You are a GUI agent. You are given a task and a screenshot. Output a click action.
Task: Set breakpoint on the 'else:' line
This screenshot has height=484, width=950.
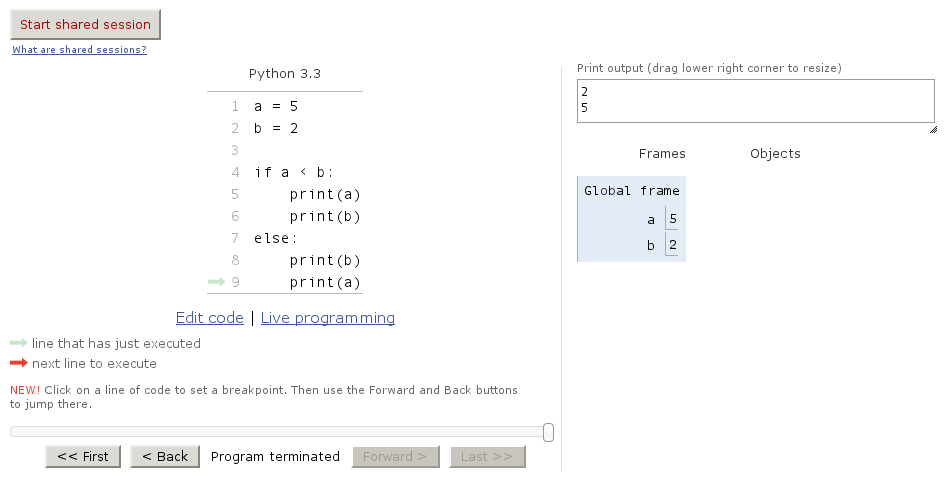coord(276,238)
